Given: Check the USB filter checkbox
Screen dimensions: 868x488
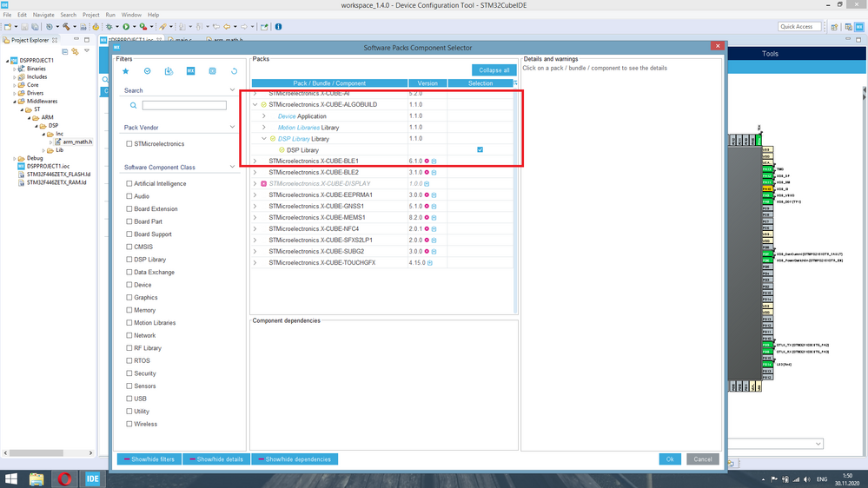Looking at the screenshot, I should point(129,399).
